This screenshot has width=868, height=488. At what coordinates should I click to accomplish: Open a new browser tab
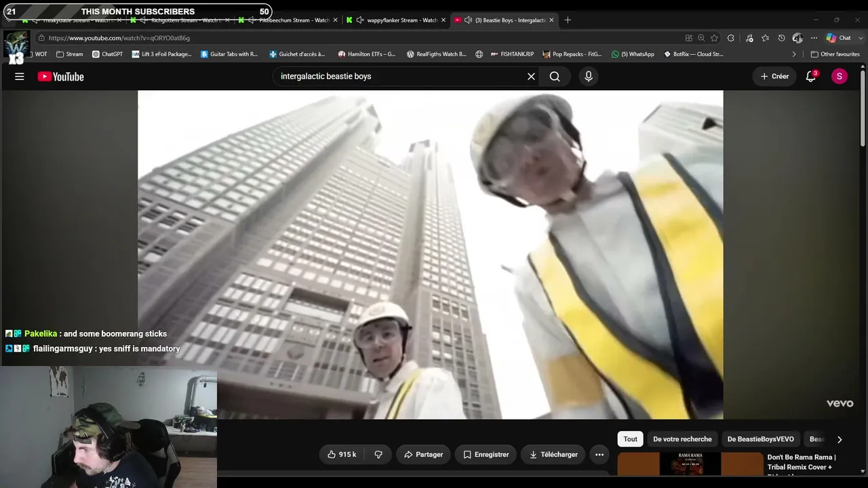click(568, 20)
